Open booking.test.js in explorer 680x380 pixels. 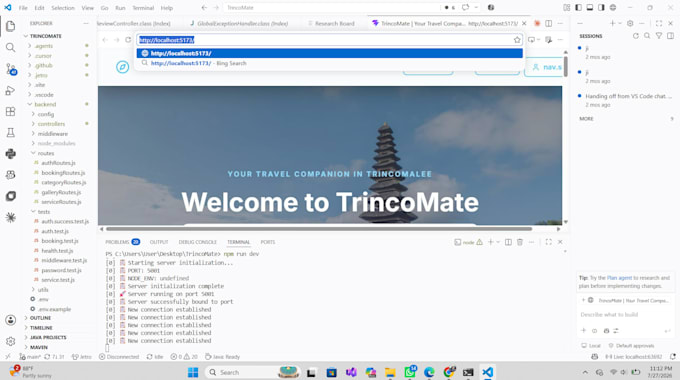[60, 241]
